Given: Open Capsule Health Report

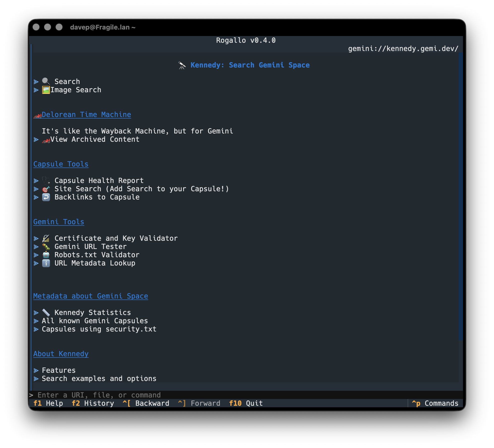Looking at the screenshot, I should tap(99, 180).
